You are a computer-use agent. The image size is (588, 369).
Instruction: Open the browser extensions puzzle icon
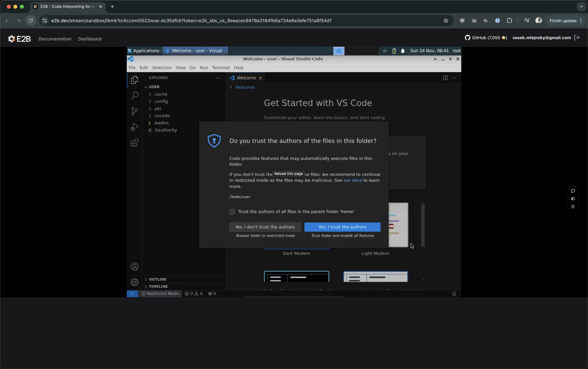click(509, 21)
